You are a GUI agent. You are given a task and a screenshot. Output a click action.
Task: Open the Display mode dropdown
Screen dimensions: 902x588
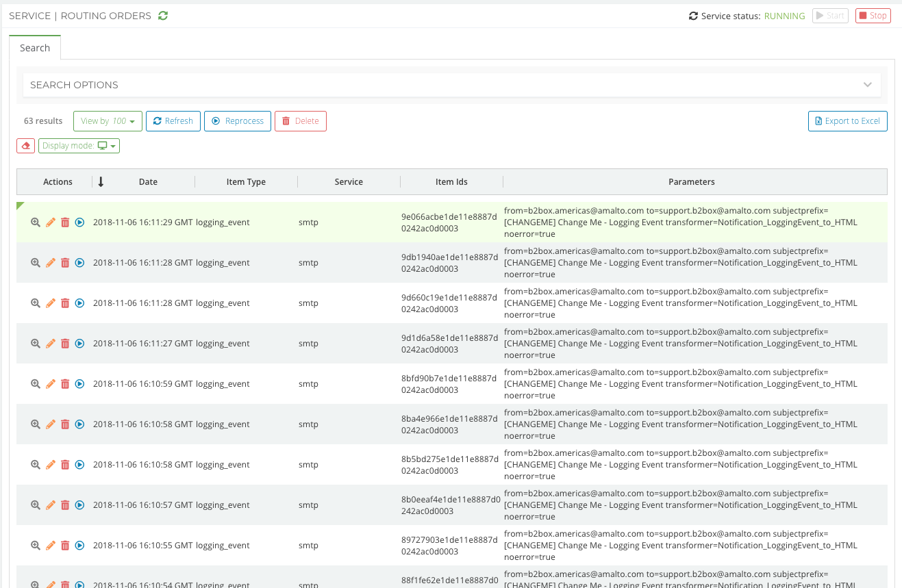coord(79,146)
